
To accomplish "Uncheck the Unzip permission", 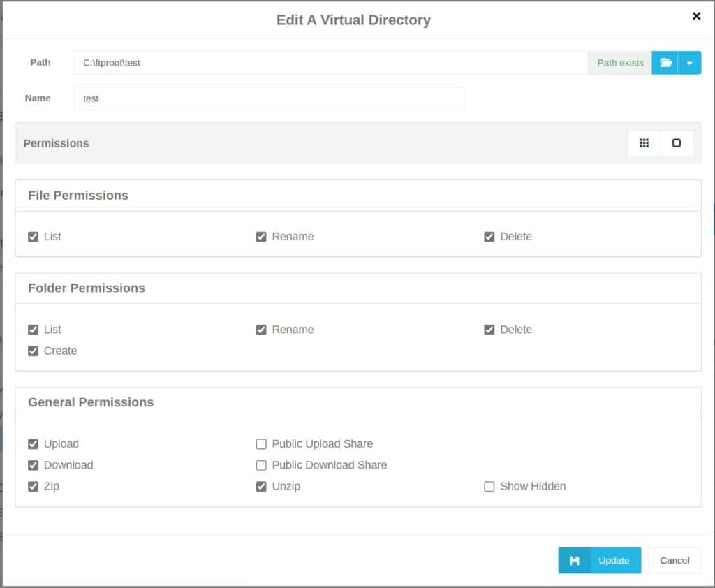I will tap(261, 486).
